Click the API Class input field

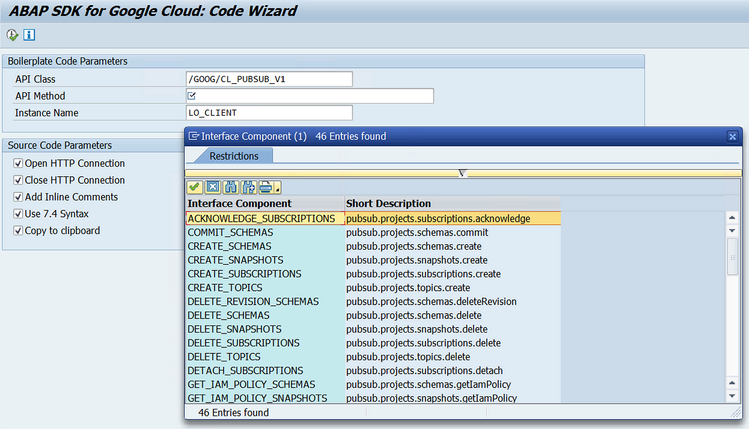pos(269,79)
